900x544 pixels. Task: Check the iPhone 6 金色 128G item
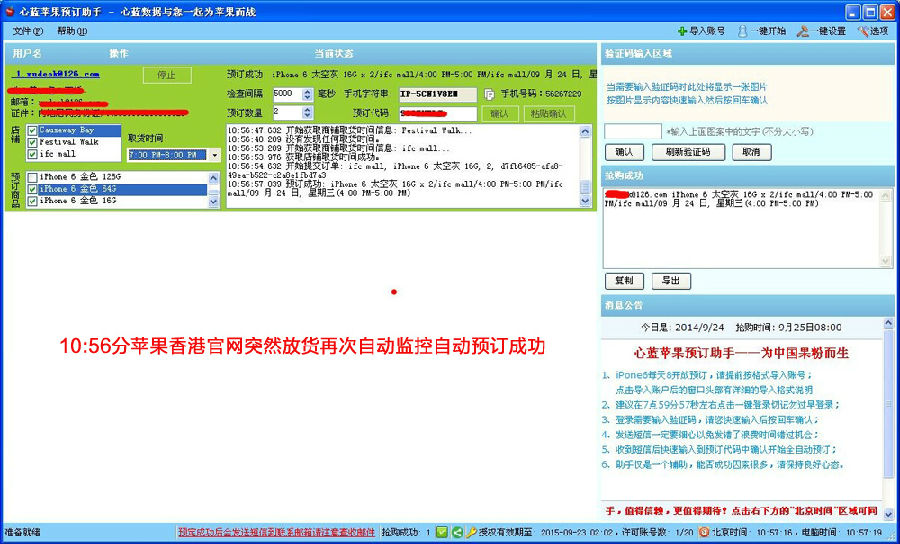(33, 177)
